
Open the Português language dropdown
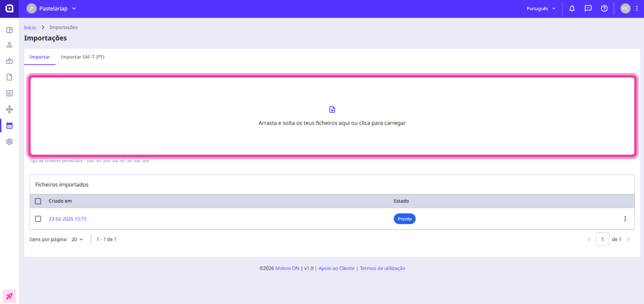coord(541,9)
